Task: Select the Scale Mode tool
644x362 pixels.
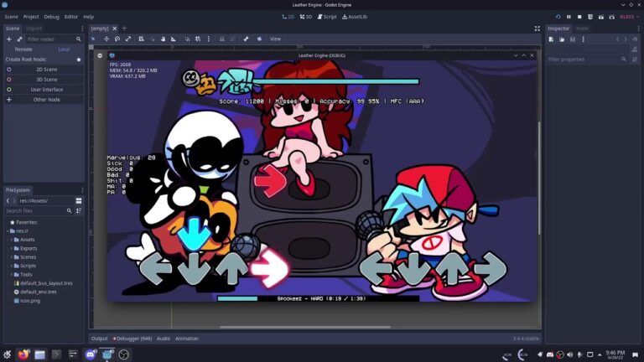Action: pyautogui.click(x=128, y=39)
